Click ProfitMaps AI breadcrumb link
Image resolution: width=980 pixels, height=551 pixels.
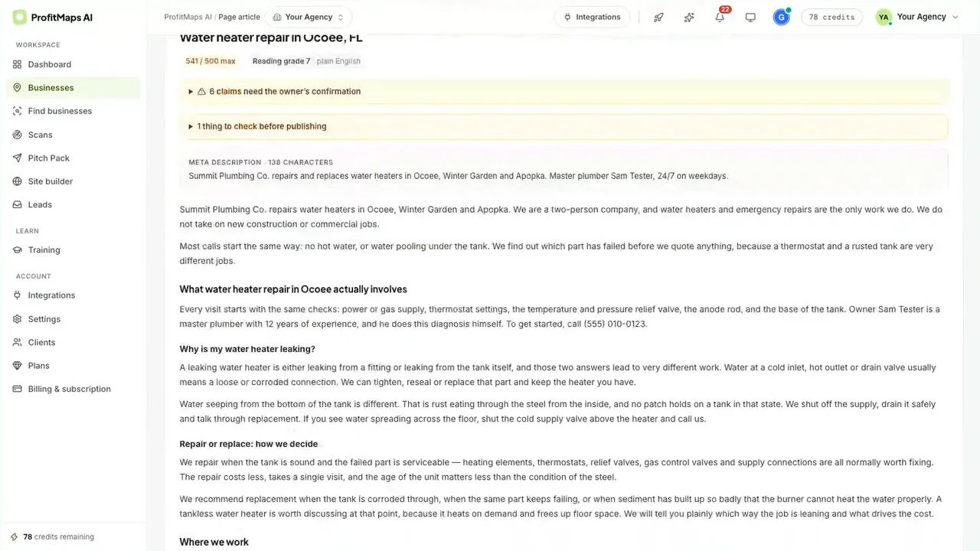tap(188, 17)
